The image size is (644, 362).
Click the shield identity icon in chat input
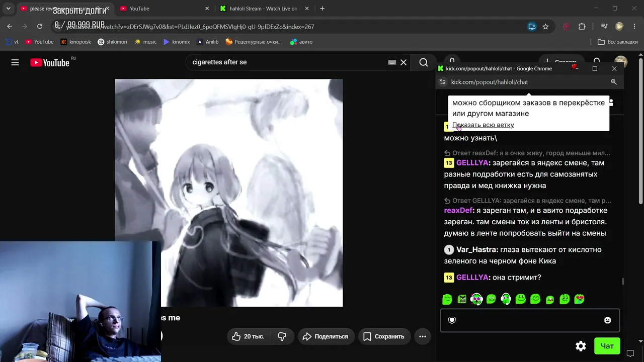pyautogui.click(x=452, y=320)
